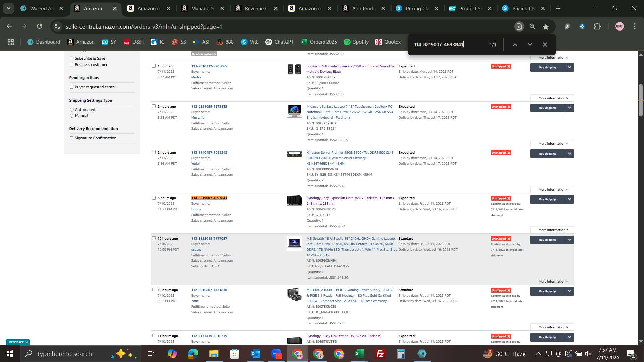Viewport: 644px width, 362px height.
Task: Click Buy shipping for MSI MAG A1000GL order
Action: [x=547, y=291]
